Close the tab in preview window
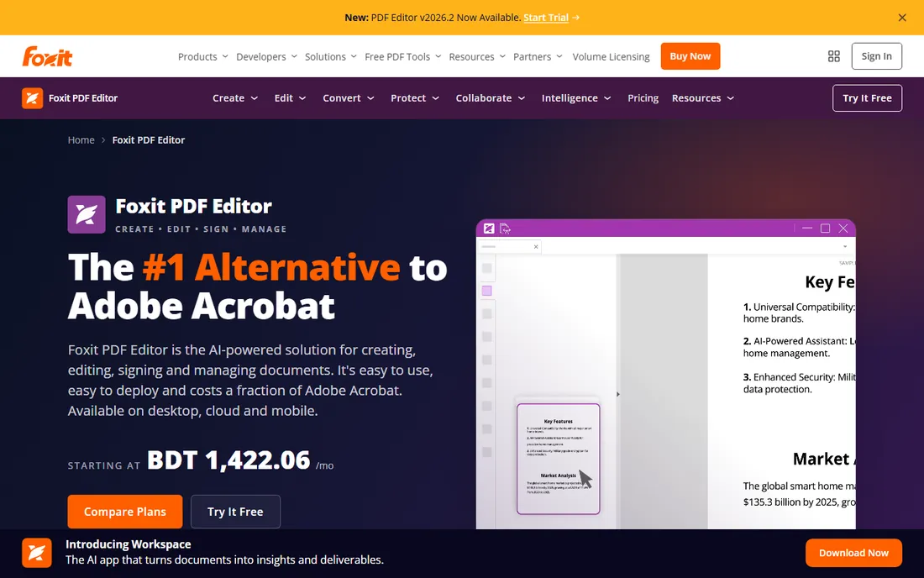This screenshot has width=924, height=578. [x=536, y=247]
